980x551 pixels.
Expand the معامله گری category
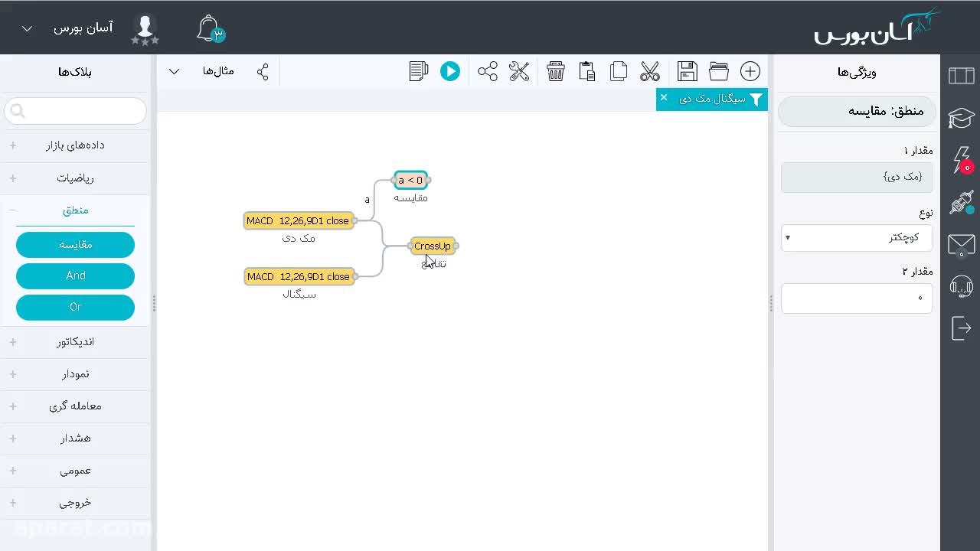[x=75, y=406]
